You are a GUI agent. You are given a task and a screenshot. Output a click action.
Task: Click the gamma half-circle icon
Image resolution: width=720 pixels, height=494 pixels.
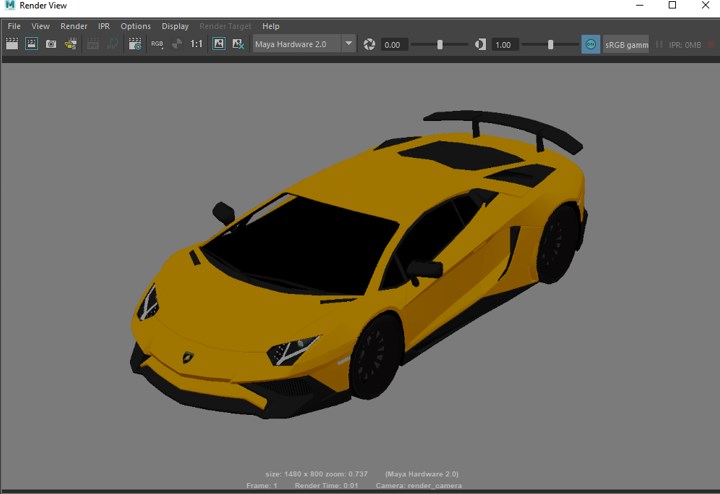pos(480,45)
